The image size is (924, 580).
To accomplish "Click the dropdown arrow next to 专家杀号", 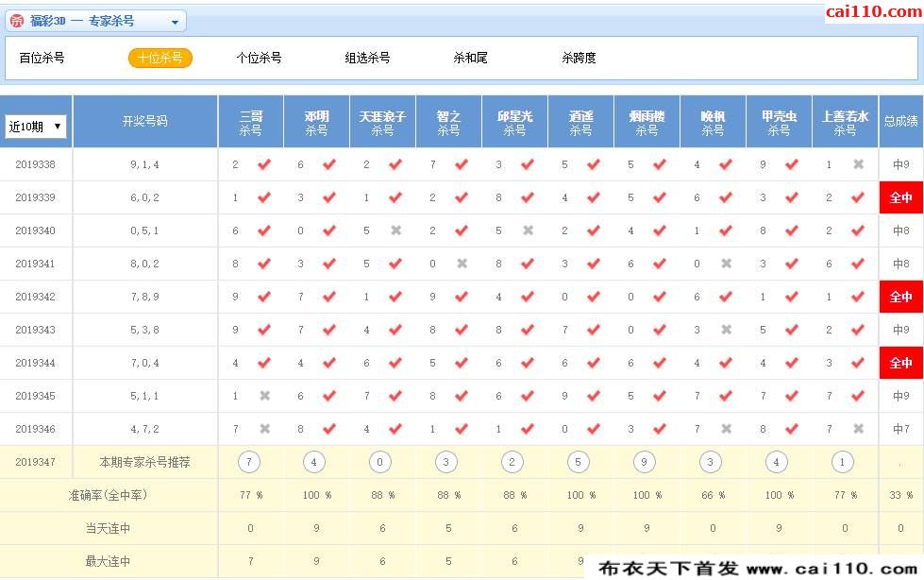I will point(175,23).
